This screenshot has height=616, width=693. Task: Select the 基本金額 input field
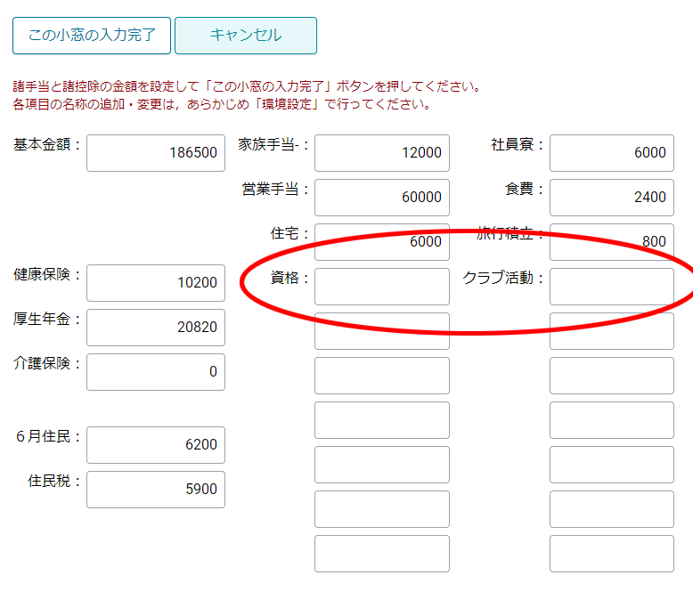155,152
